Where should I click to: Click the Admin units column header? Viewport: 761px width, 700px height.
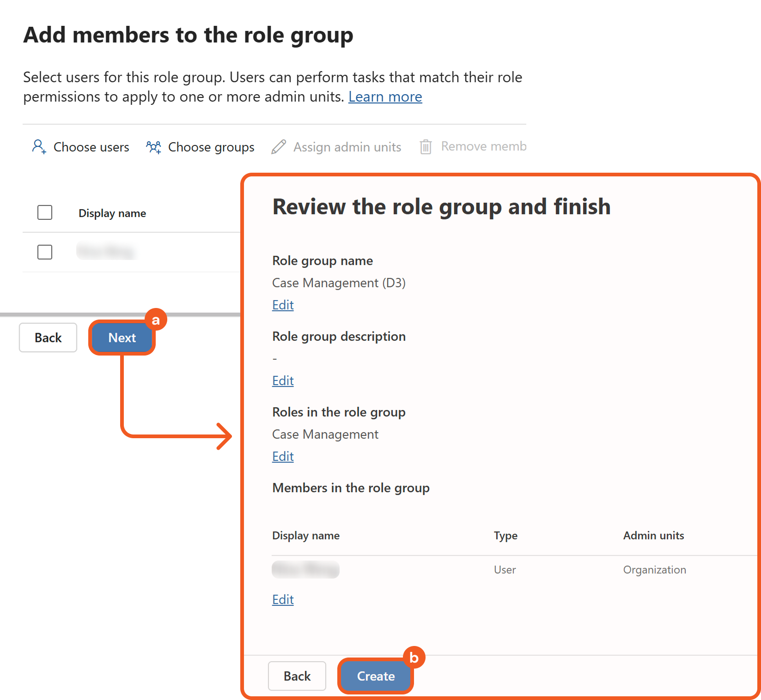point(653,536)
